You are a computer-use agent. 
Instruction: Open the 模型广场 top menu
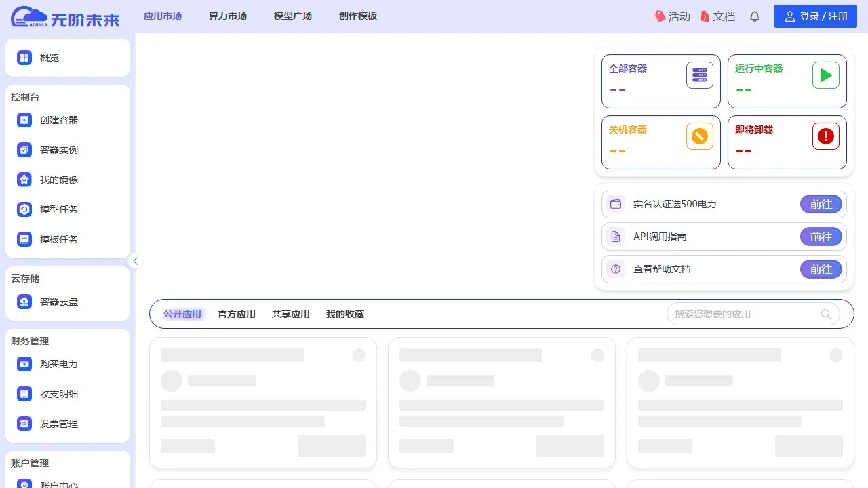[293, 16]
